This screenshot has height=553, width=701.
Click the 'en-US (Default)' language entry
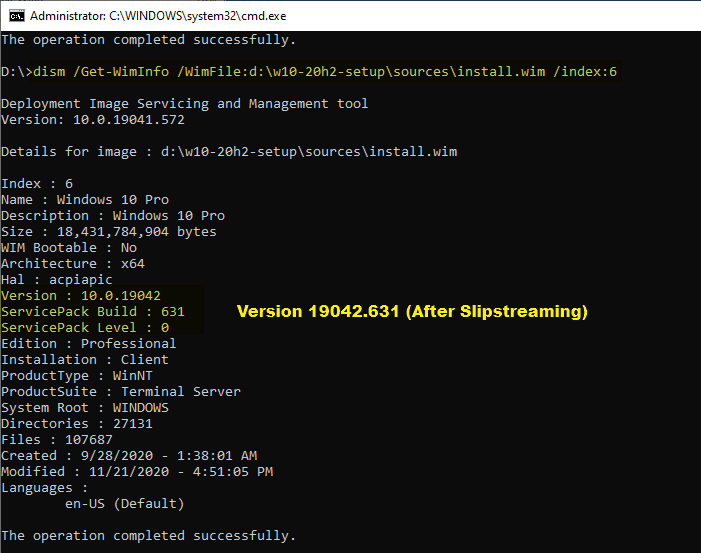coord(125,504)
